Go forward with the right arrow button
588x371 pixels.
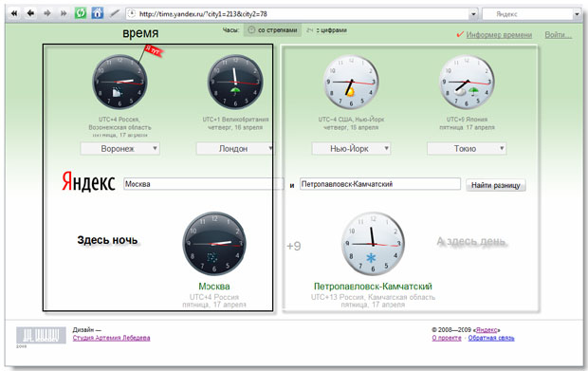pyautogui.click(x=47, y=13)
